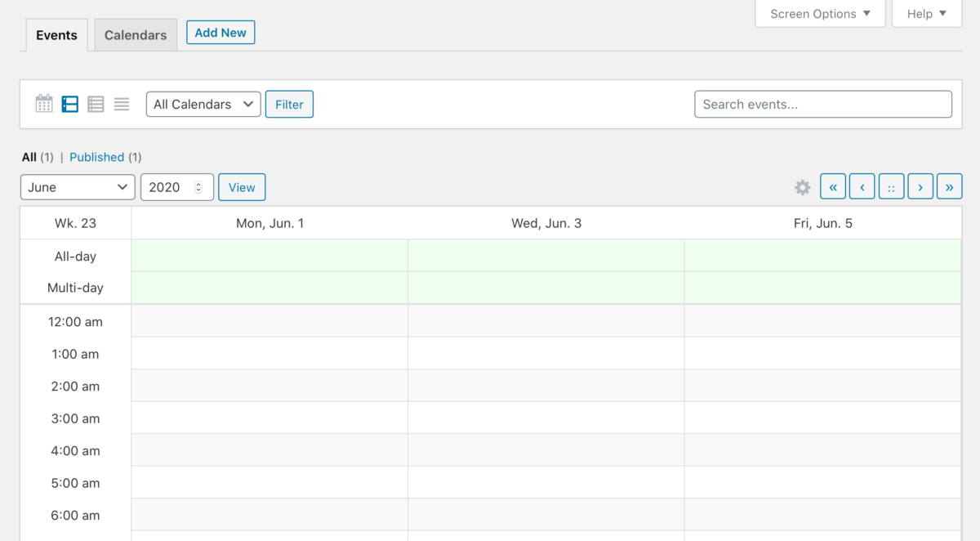Go to next week with single-right arrow
980x541 pixels.
click(x=920, y=187)
